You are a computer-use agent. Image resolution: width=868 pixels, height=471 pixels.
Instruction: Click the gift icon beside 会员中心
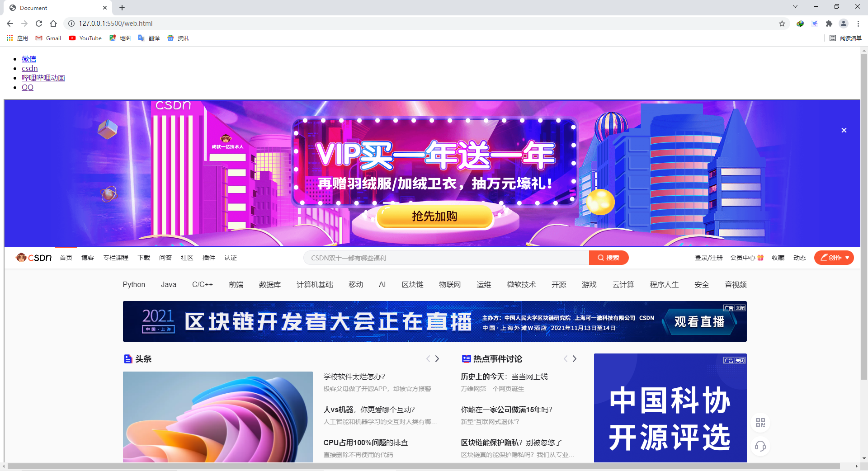(760, 257)
